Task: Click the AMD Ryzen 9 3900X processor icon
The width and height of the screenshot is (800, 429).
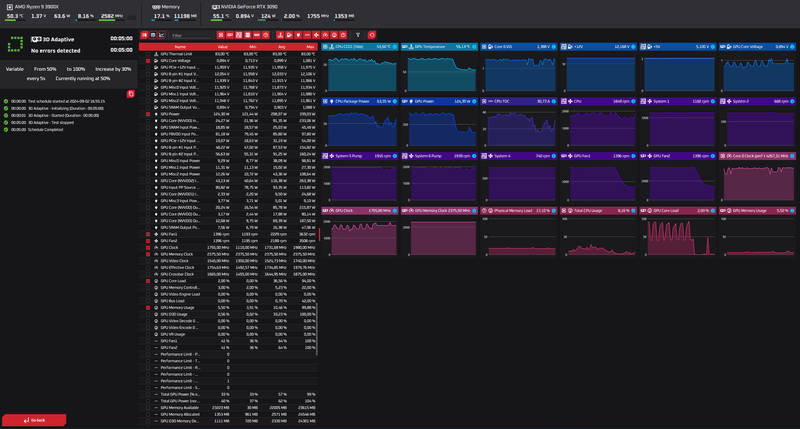Action: pos(9,7)
